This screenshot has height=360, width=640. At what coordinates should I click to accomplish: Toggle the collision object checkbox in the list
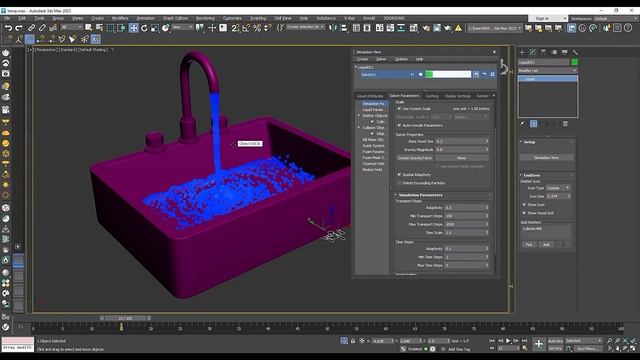pyautogui.click(x=372, y=133)
